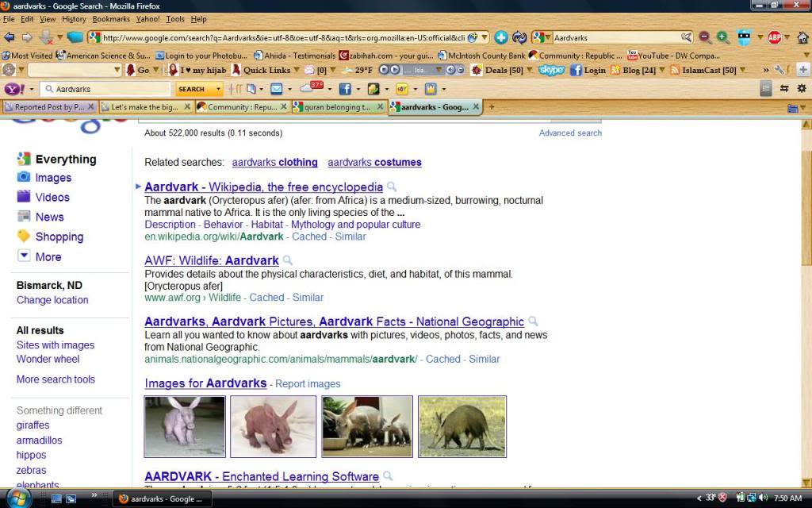Screen dimensions: 812x508
Task: Click Change location link
Action: pyautogui.click(x=52, y=300)
